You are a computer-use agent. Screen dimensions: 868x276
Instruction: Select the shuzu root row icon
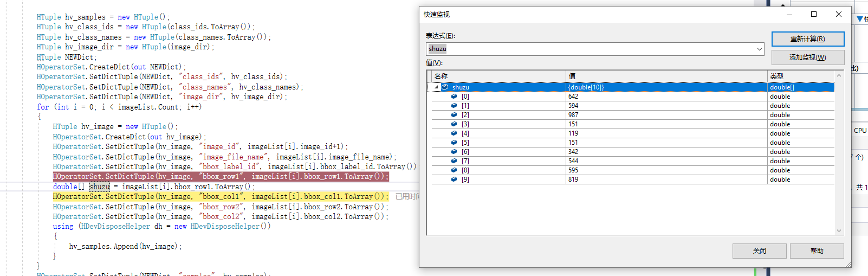pyautogui.click(x=445, y=87)
